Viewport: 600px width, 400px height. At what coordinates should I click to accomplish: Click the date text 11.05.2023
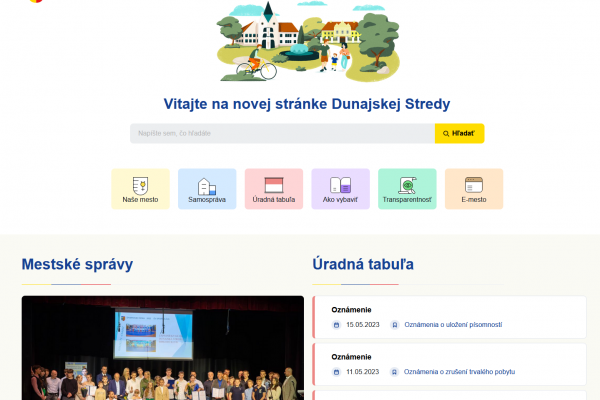click(362, 372)
